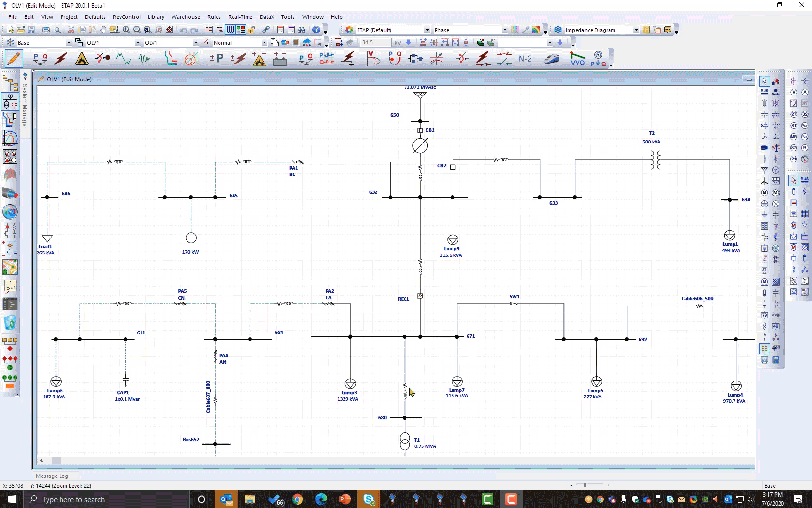This screenshot has width=812, height=508.
Task: Toggle the padlock lock icon
Action: 251,30
